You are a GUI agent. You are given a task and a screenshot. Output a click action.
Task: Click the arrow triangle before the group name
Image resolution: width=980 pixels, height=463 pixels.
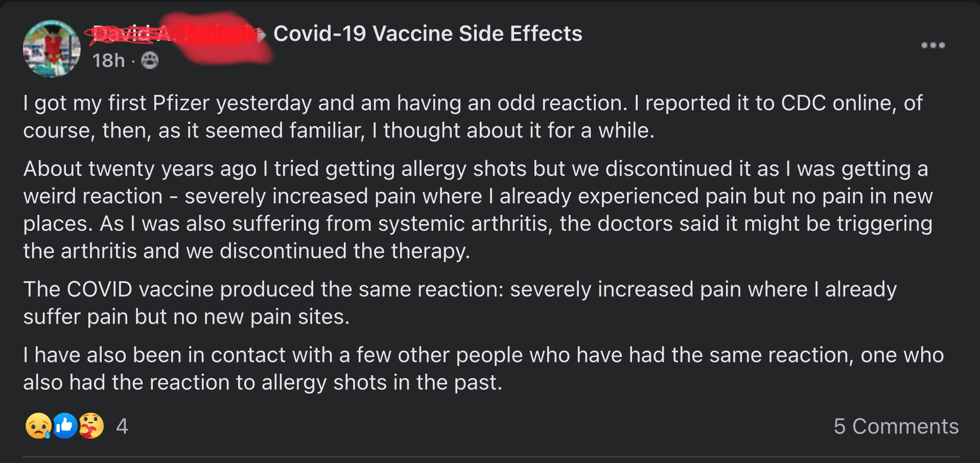(262, 35)
